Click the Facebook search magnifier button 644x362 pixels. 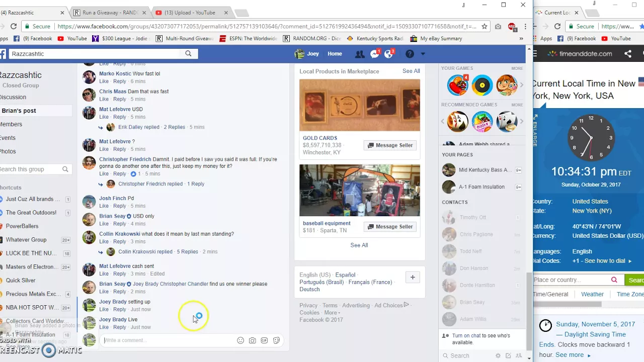(188, 54)
